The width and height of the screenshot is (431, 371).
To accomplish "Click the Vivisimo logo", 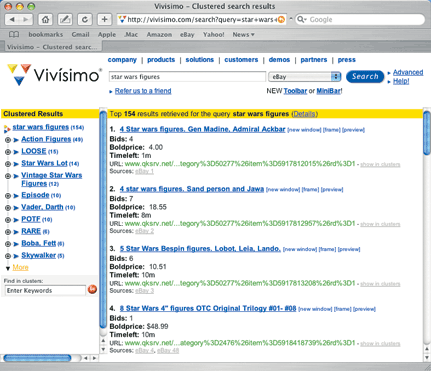I will coord(54,74).
